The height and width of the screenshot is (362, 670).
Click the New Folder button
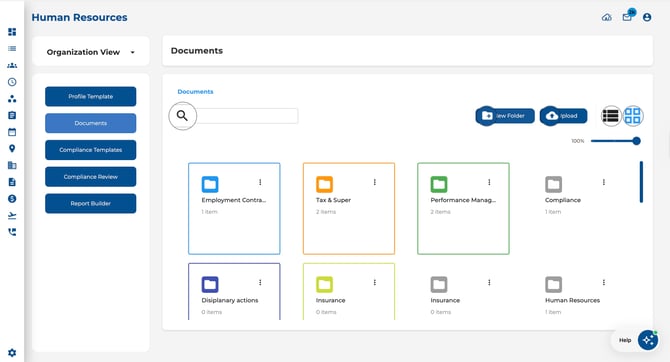505,116
